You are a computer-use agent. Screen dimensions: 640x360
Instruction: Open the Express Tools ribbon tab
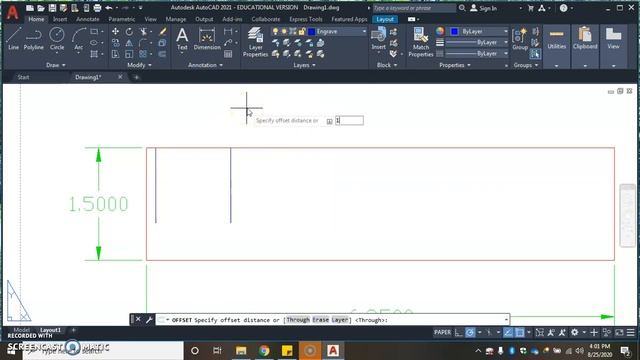click(x=306, y=19)
